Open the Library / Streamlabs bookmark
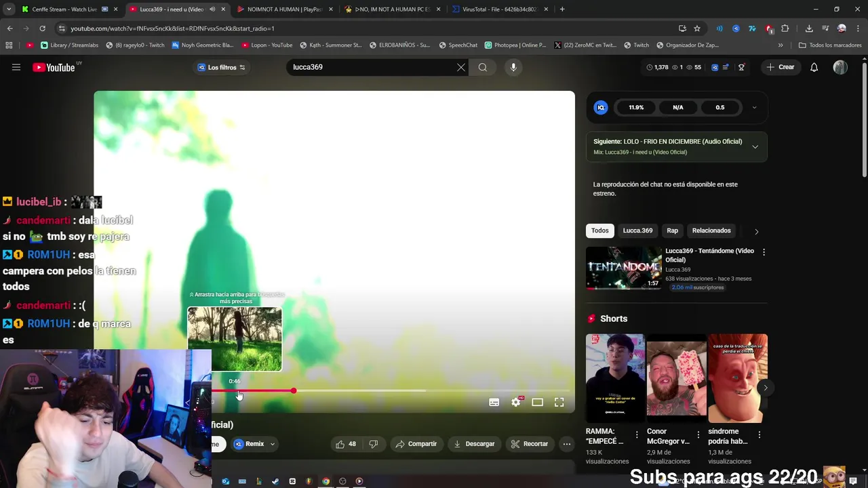 (x=69, y=45)
